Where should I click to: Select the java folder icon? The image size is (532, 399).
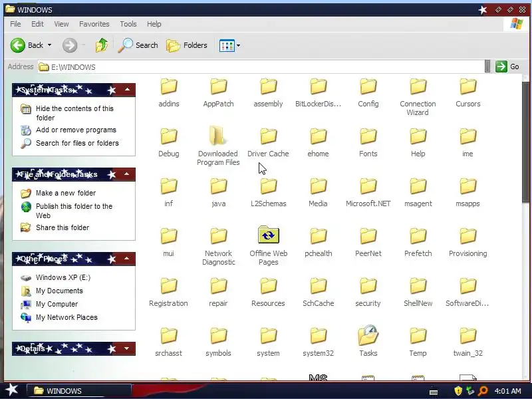[218, 186]
